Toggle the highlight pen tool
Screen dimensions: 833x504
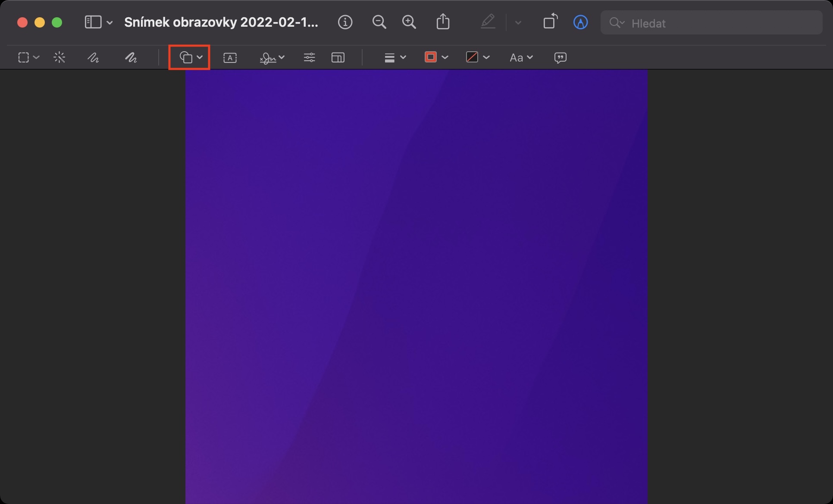coord(488,22)
